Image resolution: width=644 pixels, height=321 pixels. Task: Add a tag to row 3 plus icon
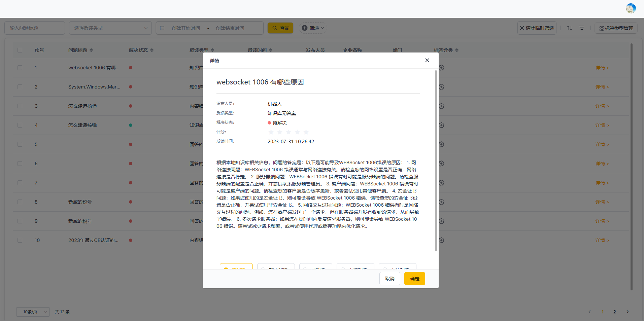pos(441,106)
